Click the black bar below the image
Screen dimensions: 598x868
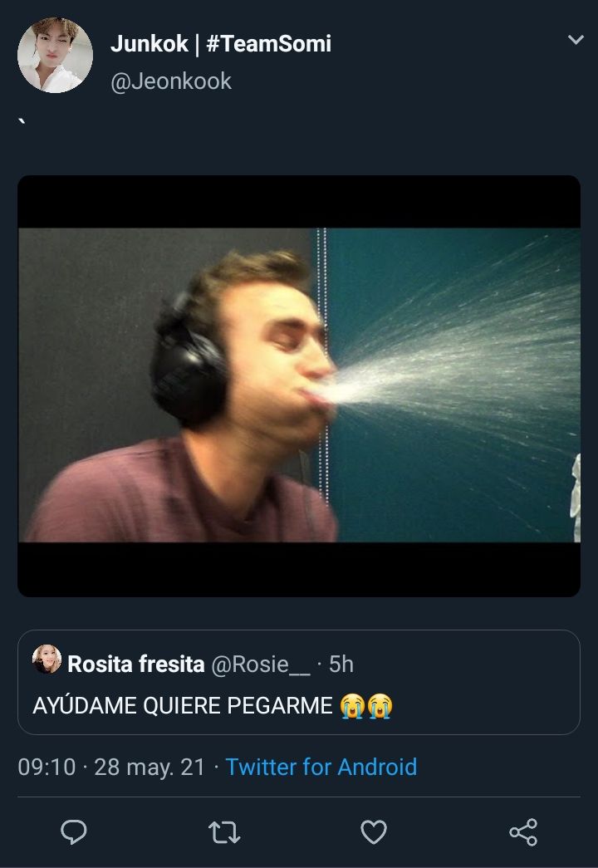click(299, 569)
